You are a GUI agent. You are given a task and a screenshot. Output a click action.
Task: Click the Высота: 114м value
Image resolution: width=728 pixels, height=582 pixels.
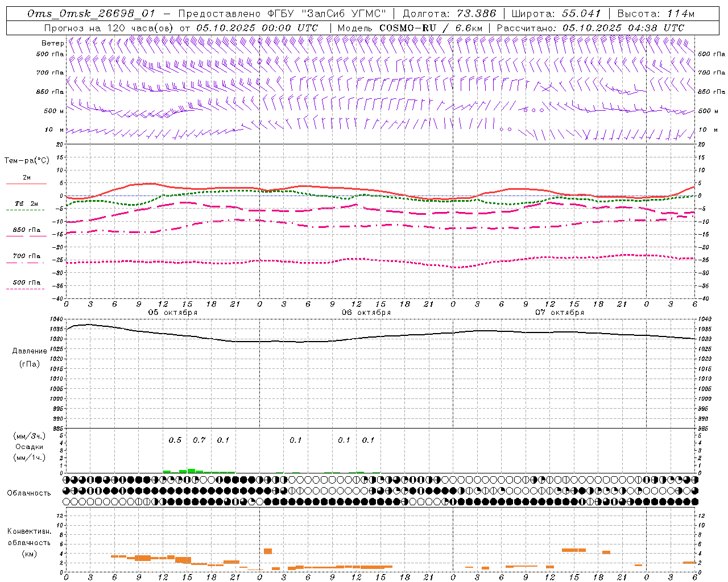(x=656, y=14)
